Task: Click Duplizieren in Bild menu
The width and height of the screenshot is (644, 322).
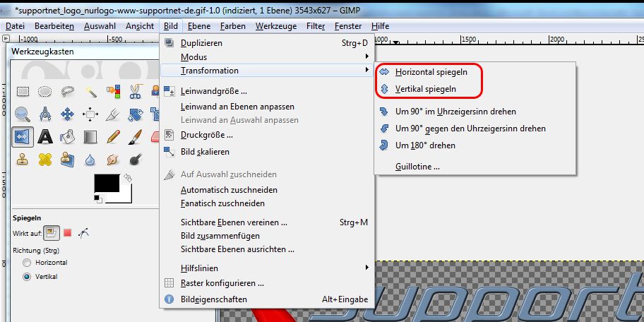Action: point(267,43)
